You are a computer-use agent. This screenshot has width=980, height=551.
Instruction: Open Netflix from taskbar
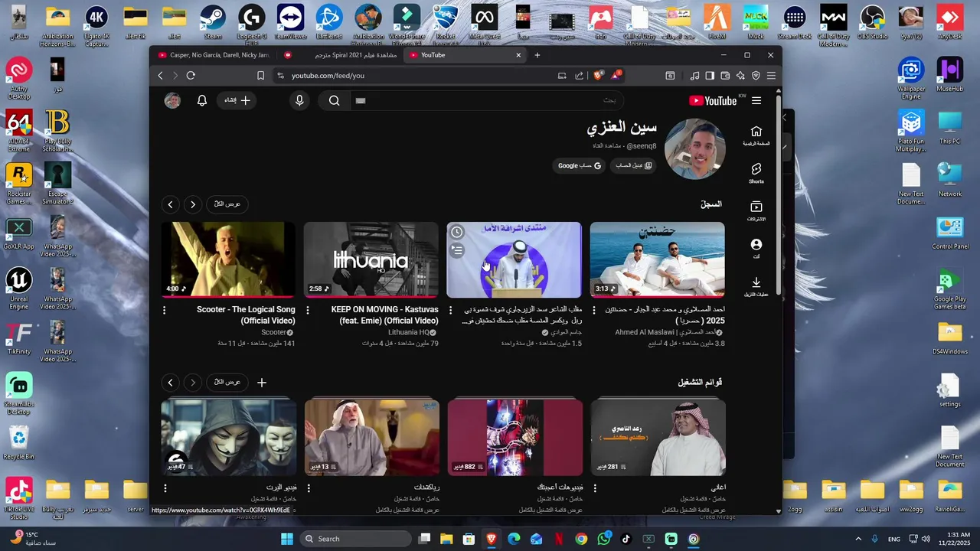click(x=559, y=539)
